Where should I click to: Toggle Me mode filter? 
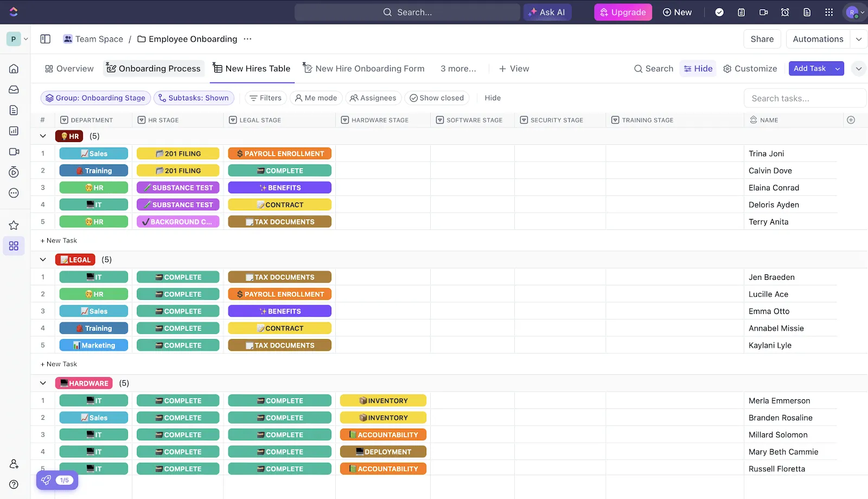pos(316,98)
